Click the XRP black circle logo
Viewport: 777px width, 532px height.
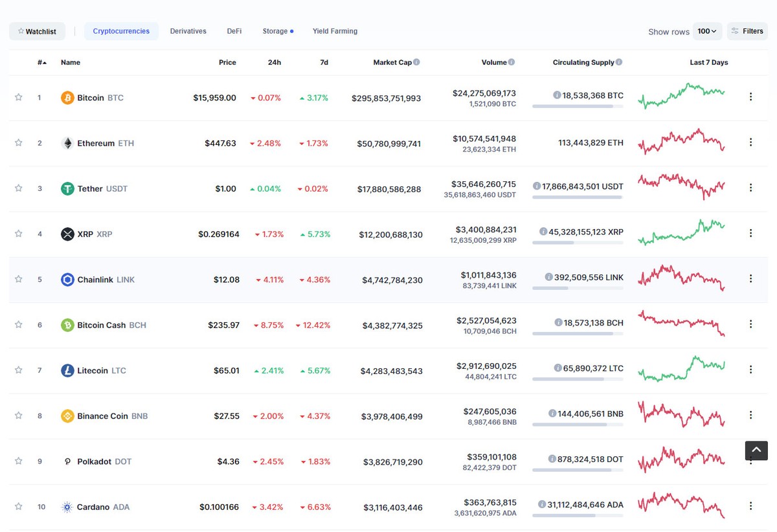tap(67, 234)
